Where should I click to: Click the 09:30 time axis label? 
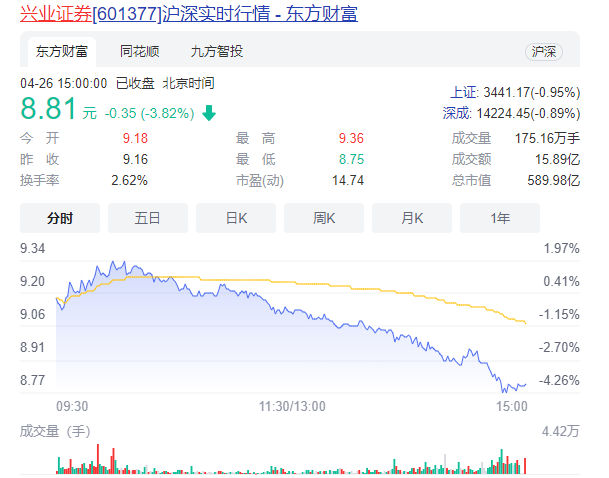click(72, 407)
